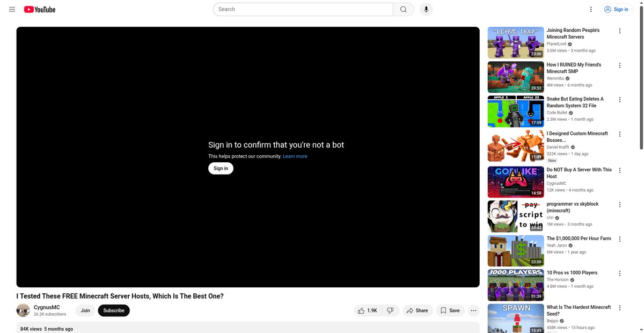Open 10 Pros vs 1000 Players title
Image resolution: width=644 pixels, height=333 pixels.
click(572, 273)
